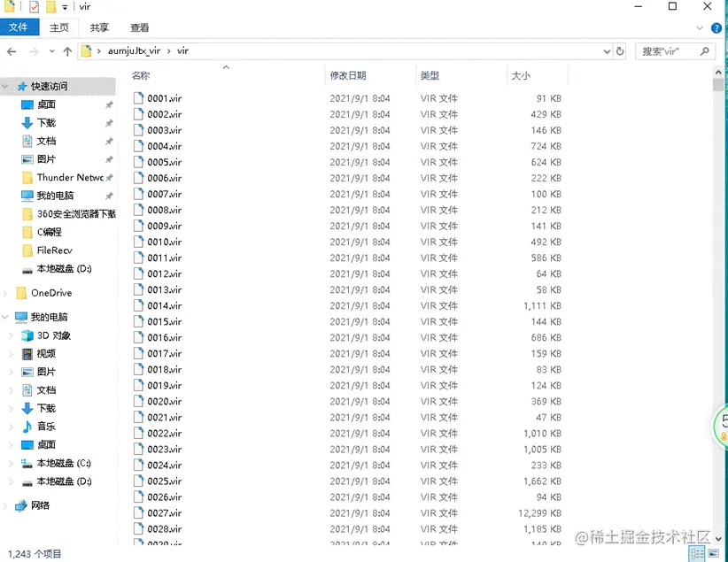Collapse the 快速访问 tree node

point(5,87)
